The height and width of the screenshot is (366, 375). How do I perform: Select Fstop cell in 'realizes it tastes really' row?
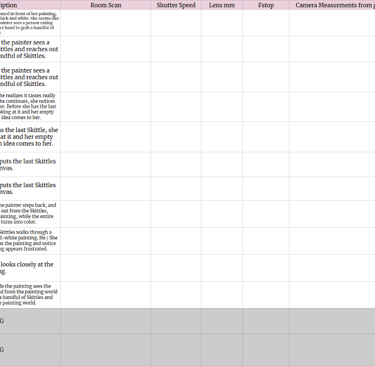tap(266, 107)
